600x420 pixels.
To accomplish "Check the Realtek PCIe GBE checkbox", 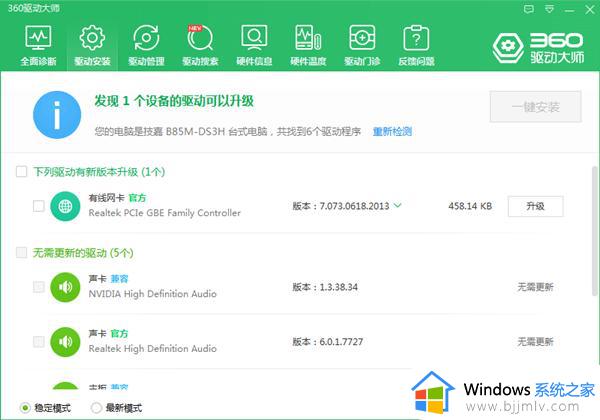I will point(39,206).
